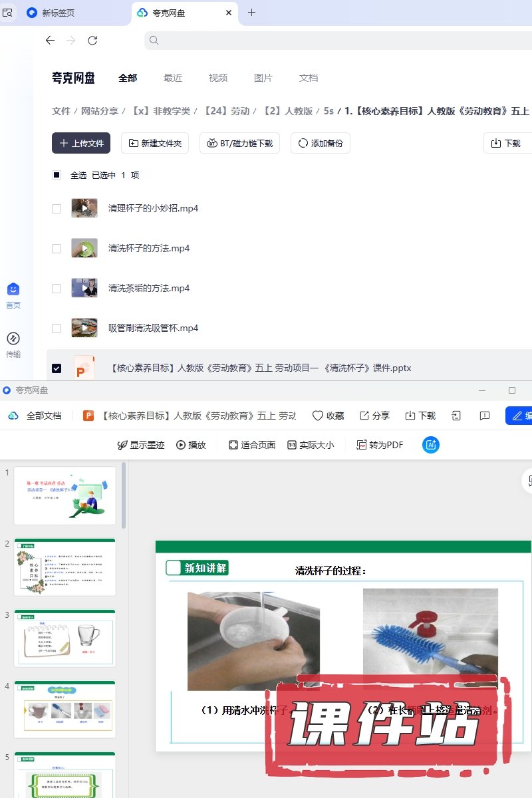Image resolution: width=532 pixels, height=798 pixels.
Task: Open a new browser tab with plus icon
Action: (251, 13)
